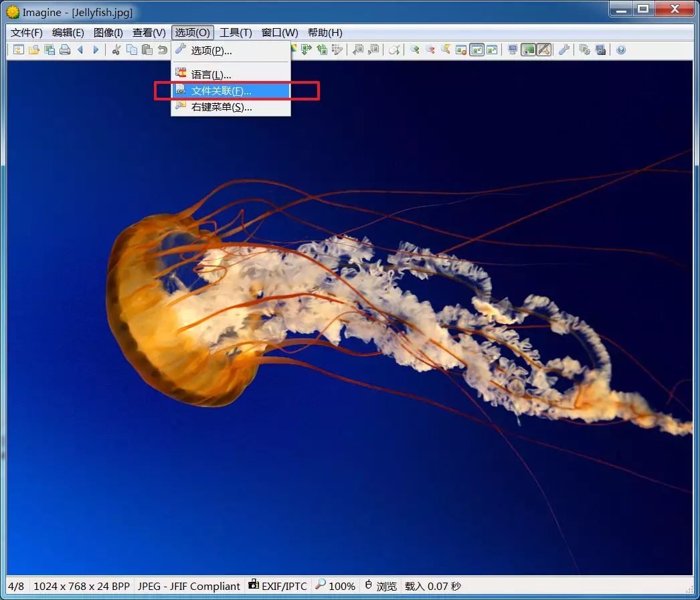Image resolution: width=700 pixels, height=600 pixels.
Task: Click the copy icon in toolbar
Action: point(132,50)
